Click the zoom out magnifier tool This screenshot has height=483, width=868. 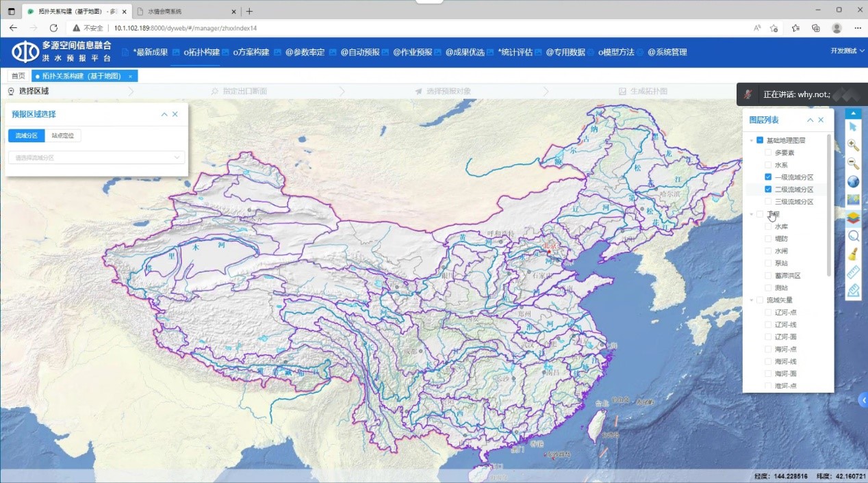[x=853, y=164]
